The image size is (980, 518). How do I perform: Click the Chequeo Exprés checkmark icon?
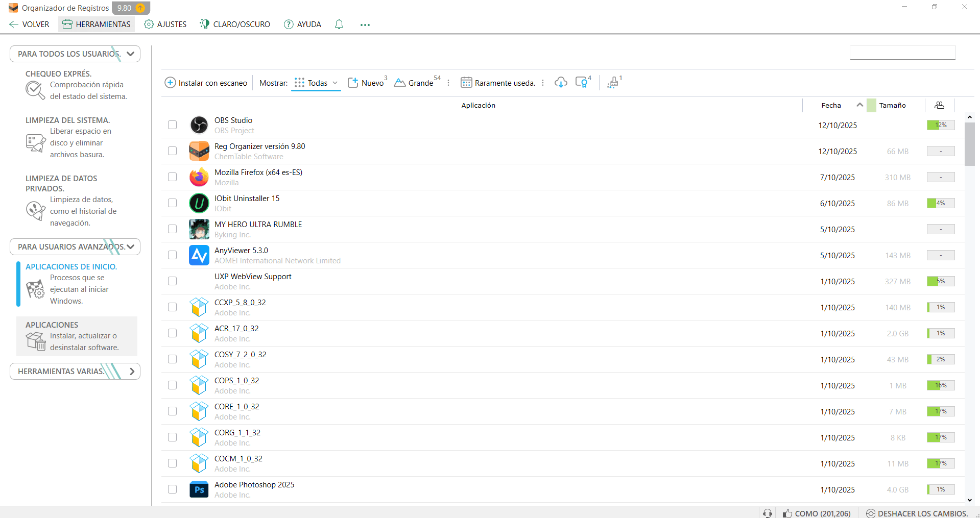(x=35, y=90)
